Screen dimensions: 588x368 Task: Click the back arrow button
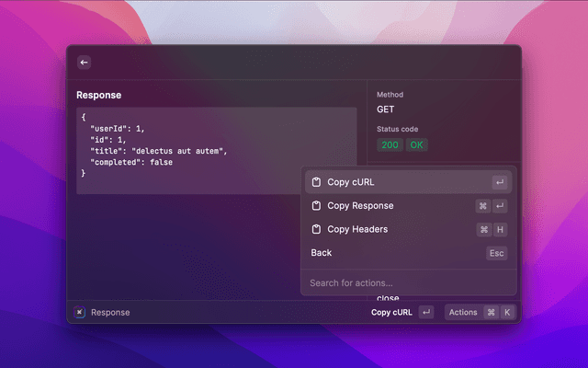[x=84, y=63]
